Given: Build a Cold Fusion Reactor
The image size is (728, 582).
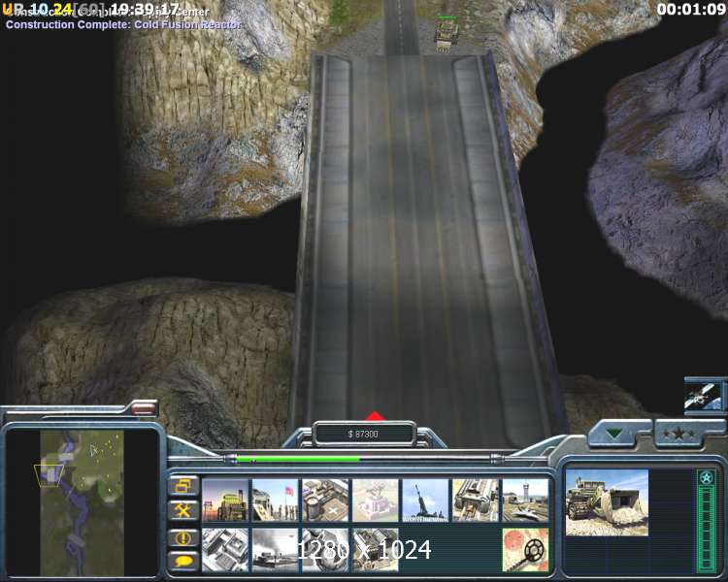Looking at the screenshot, I should coord(225,501).
